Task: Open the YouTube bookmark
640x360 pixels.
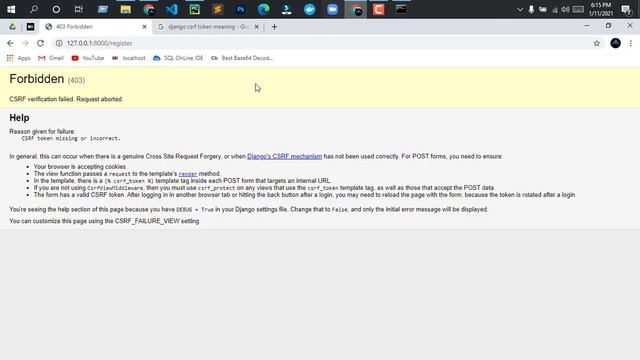Action: point(88,58)
